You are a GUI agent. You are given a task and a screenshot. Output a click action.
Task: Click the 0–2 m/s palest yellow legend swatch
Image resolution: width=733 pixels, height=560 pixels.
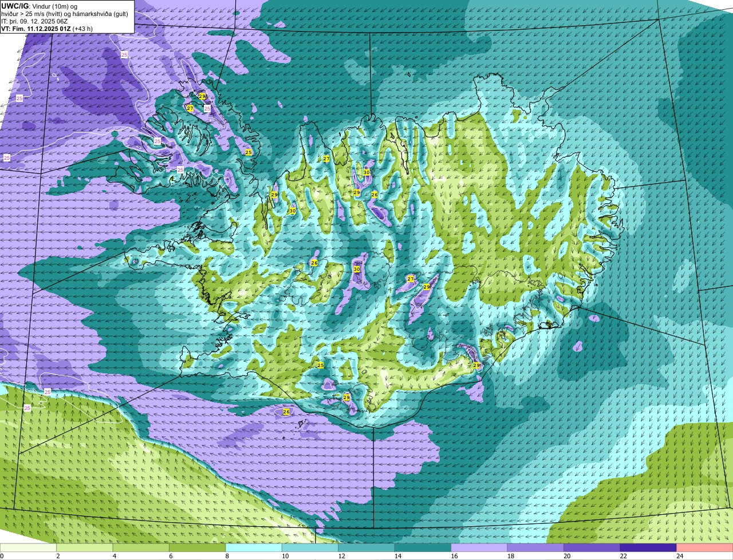tap(28, 547)
